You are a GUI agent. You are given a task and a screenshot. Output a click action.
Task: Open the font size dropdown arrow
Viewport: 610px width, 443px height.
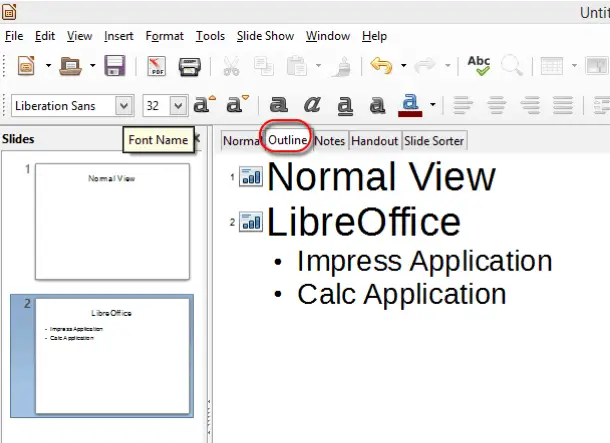[x=178, y=106]
